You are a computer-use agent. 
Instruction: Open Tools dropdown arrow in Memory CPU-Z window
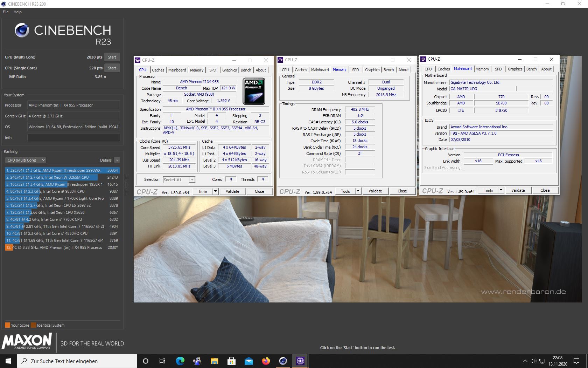tap(358, 191)
